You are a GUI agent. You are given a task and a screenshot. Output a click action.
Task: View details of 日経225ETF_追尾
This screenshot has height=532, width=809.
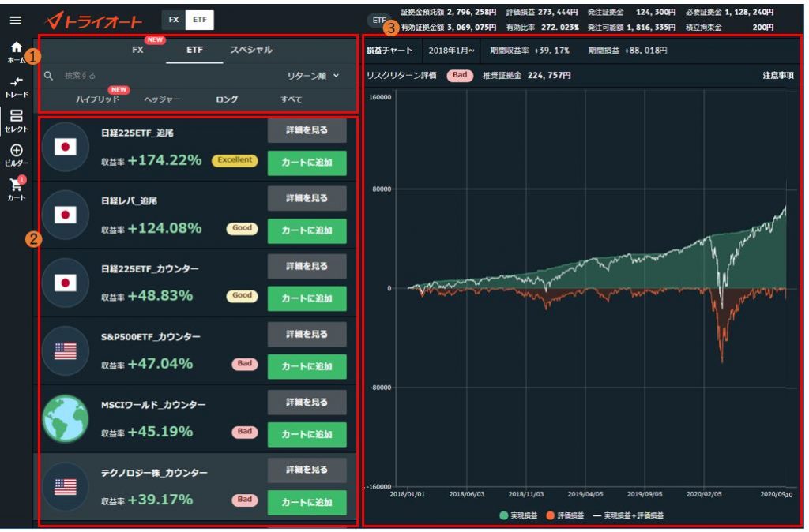pos(307,130)
